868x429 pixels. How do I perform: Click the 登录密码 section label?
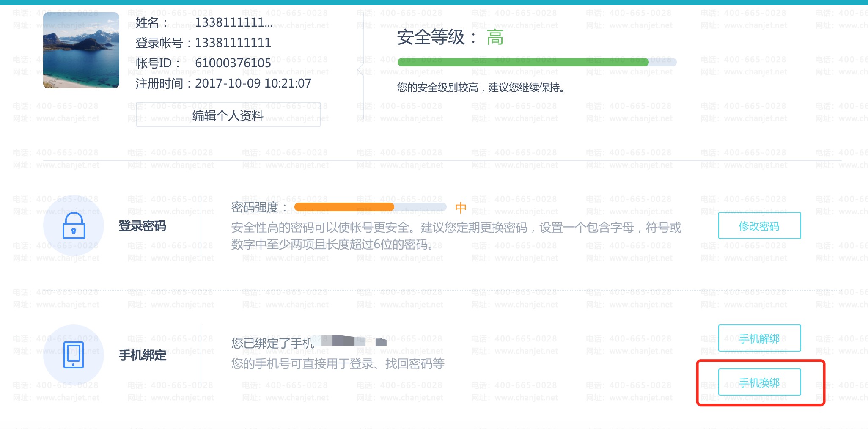tap(142, 226)
